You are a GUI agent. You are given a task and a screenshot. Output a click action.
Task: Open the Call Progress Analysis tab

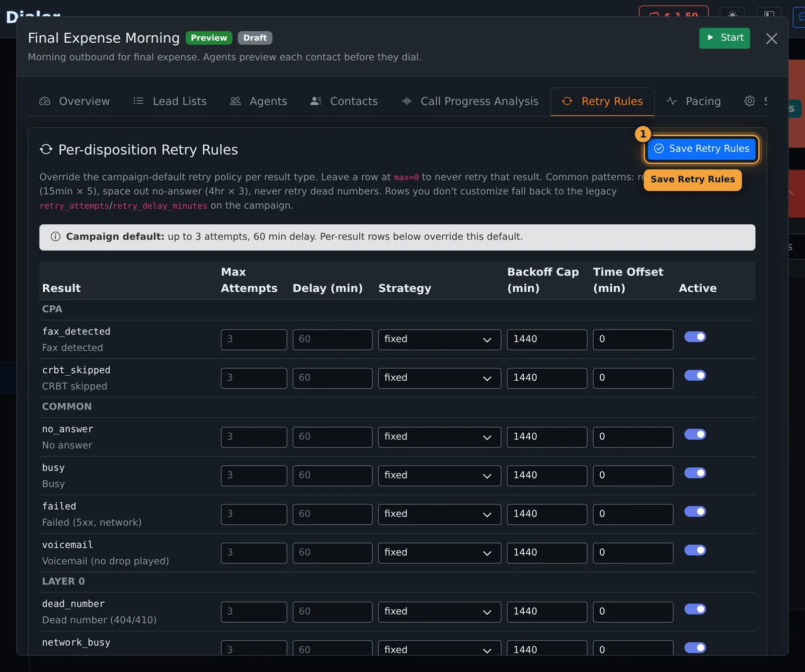[x=470, y=102]
